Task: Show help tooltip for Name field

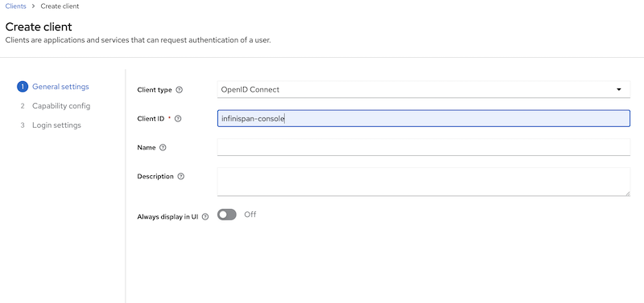Action: pyautogui.click(x=163, y=148)
